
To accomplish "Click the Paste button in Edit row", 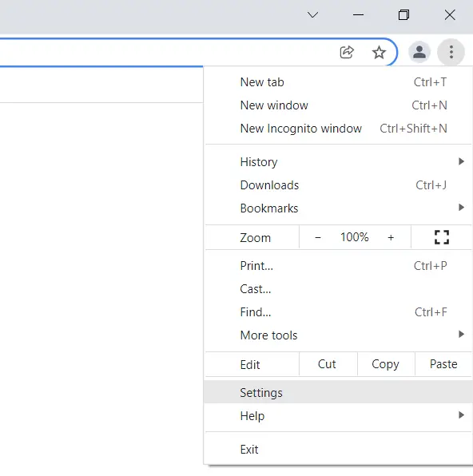I will click(443, 364).
